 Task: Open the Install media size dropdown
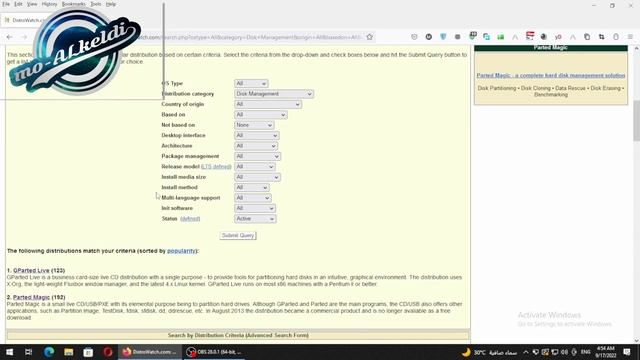coord(257,177)
